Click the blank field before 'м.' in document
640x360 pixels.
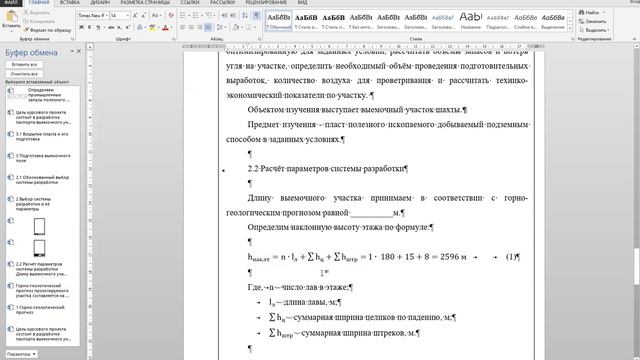tap(371, 213)
